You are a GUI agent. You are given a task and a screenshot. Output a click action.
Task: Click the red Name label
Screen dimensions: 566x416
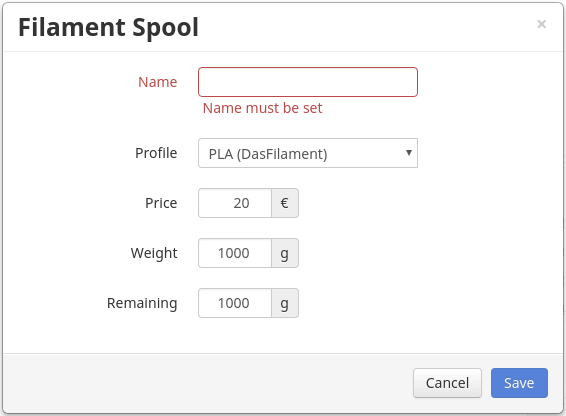(x=158, y=82)
